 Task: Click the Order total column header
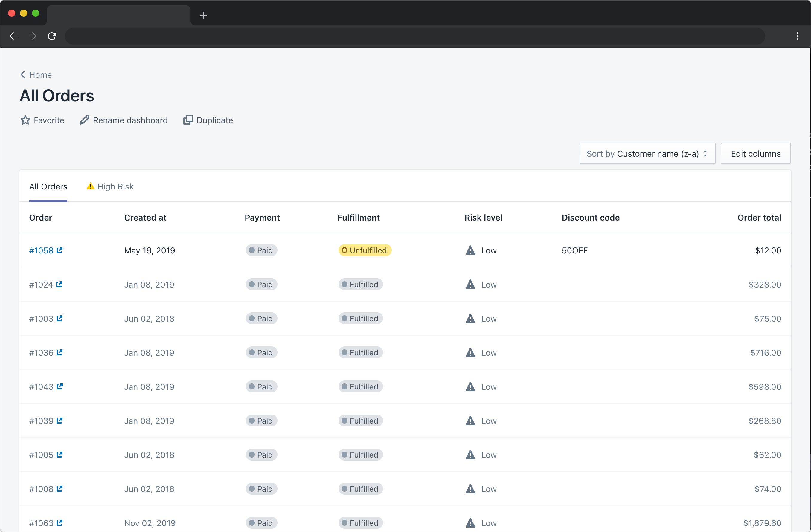point(759,218)
